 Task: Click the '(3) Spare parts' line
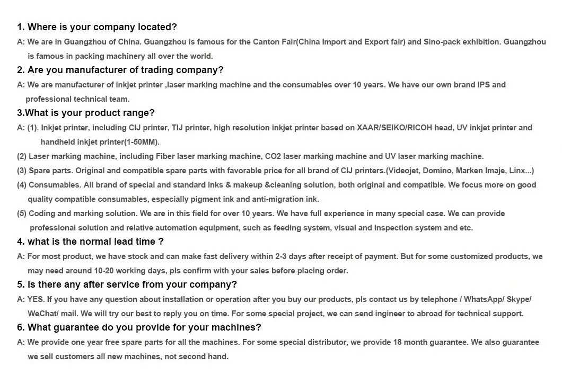[275, 171]
